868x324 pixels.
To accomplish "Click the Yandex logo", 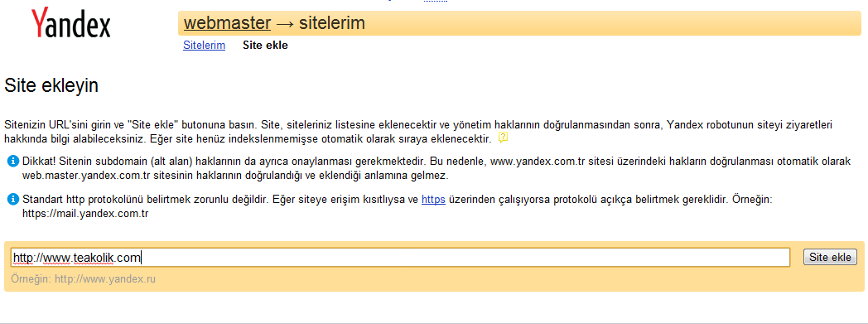I will [x=71, y=24].
